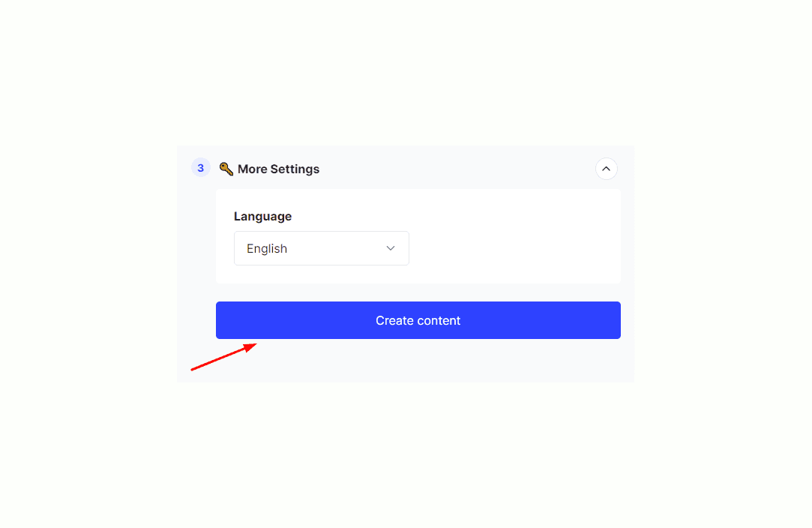Select the English value in the language box

pos(267,249)
